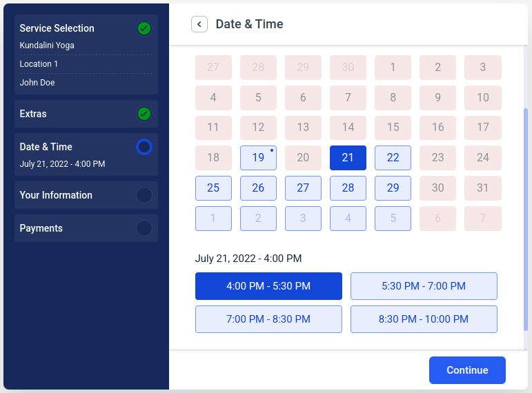Select July 22 on the calendar

pyautogui.click(x=393, y=158)
